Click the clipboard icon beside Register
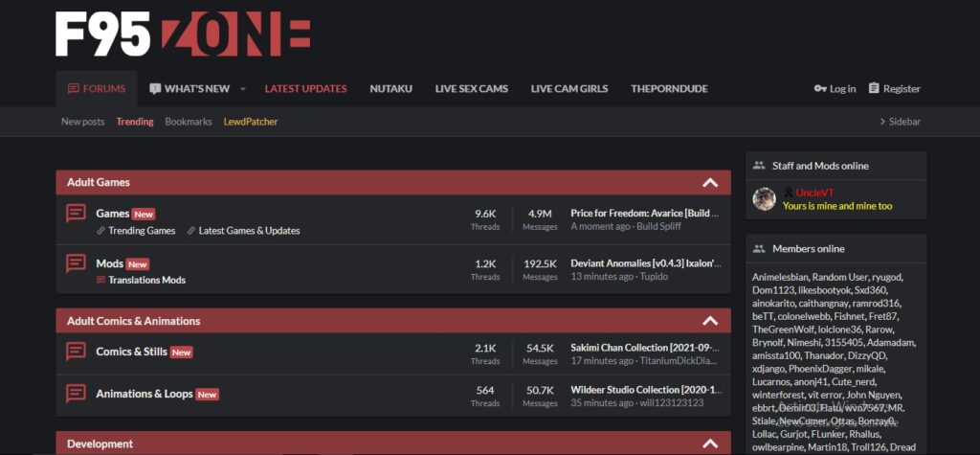 (874, 88)
